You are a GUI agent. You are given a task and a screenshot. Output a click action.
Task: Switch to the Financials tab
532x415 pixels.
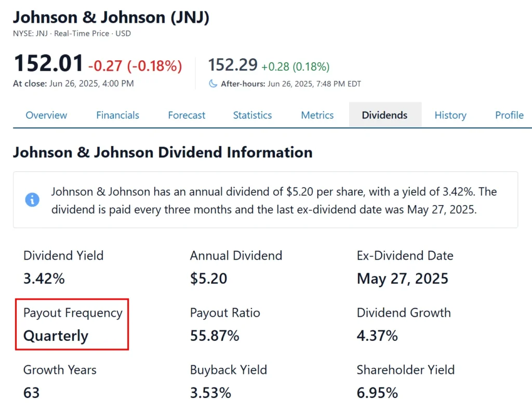[118, 115]
